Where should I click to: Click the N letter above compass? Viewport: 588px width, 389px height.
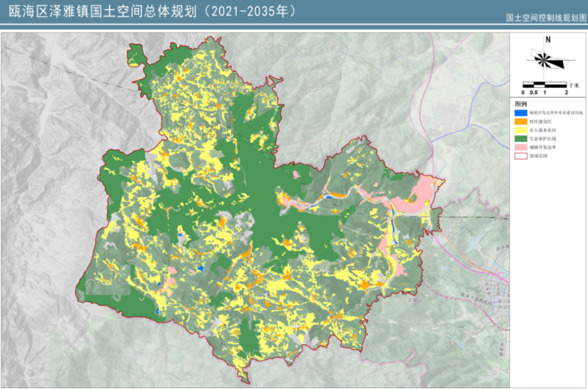pos(548,39)
